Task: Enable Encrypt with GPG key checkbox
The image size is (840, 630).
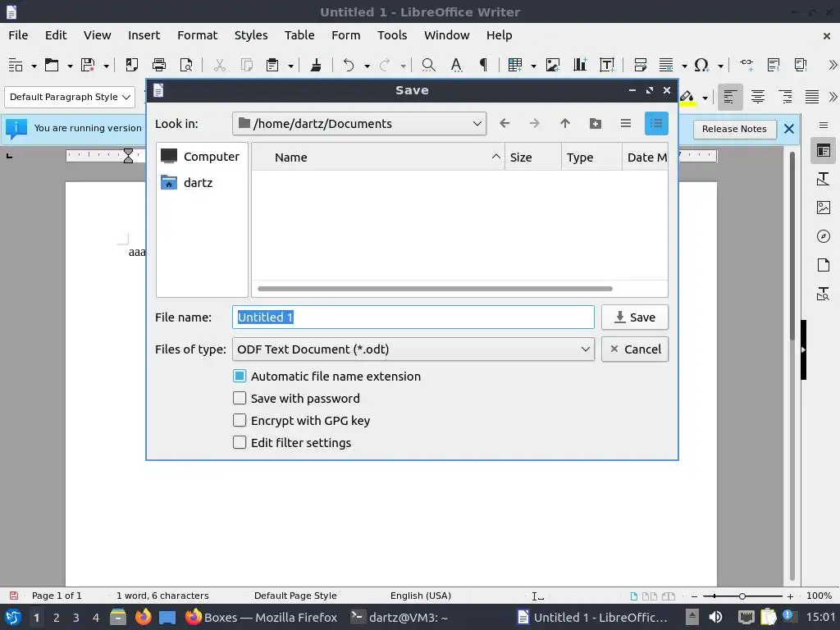Action: click(x=240, y=420)
